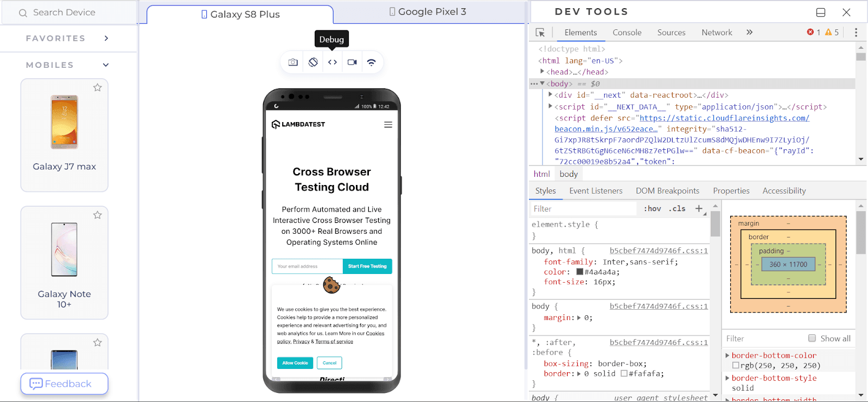This screenshot has width=868, height=402.
Task: Open the Event Listeners tab
Action: coord(596,191)
